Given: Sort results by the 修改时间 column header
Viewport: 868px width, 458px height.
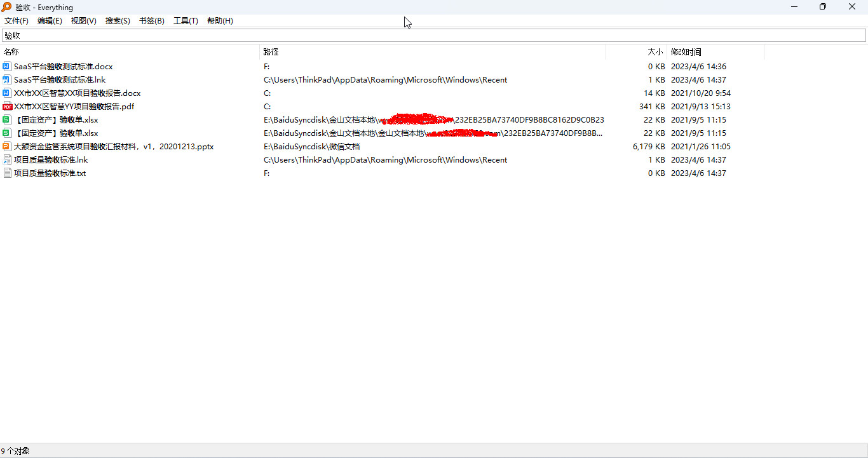Looking at the screenshot, I should click(715, 52).
